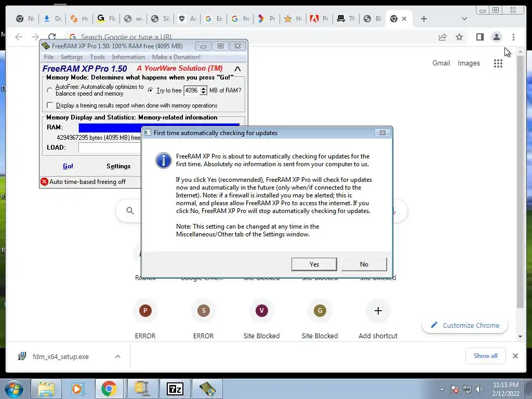Open Make a Donation! menu
The width and height of the screenshot is (532, 399).
pyautogui.click(x=176, y=57)
